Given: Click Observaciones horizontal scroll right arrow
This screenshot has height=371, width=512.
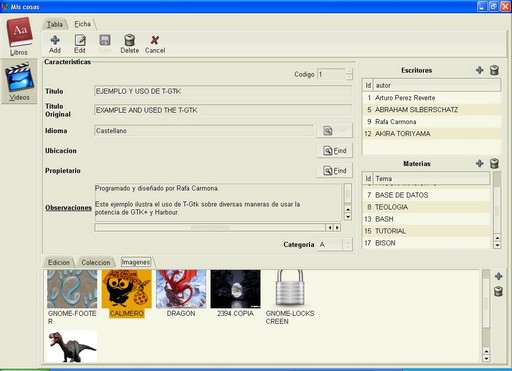Looking at the screenshot, I should coord(337,227).
